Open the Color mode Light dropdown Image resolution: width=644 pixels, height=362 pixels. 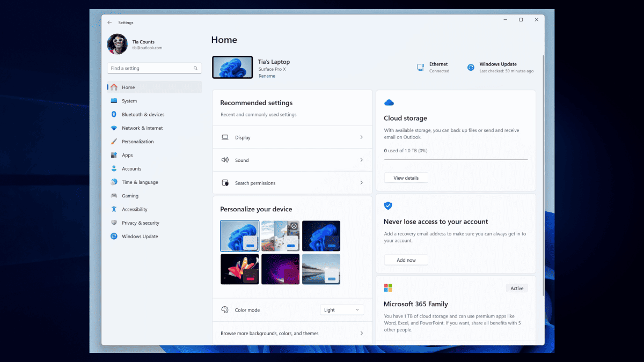pos(342,310)
